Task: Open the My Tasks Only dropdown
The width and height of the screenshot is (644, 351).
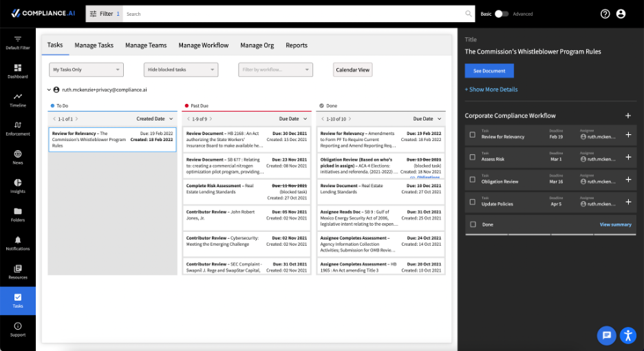Action: 86,70
